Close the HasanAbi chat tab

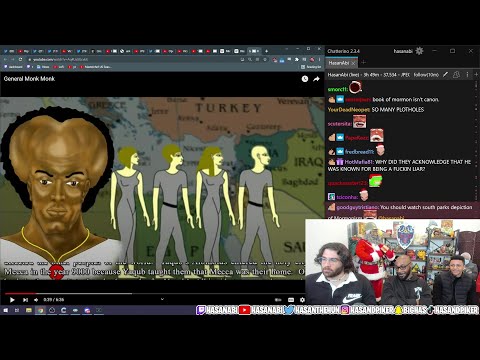tap(354, 63)
